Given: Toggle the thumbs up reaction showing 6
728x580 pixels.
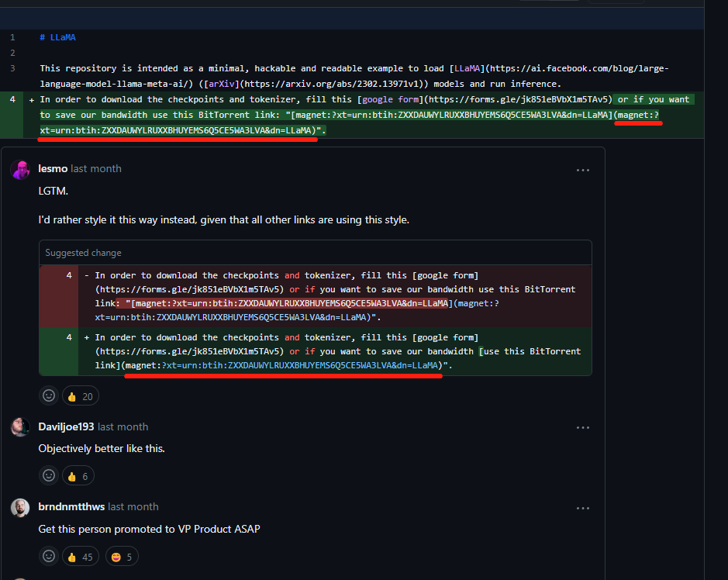Looking at the screenshot, I should tap(78, 476).
